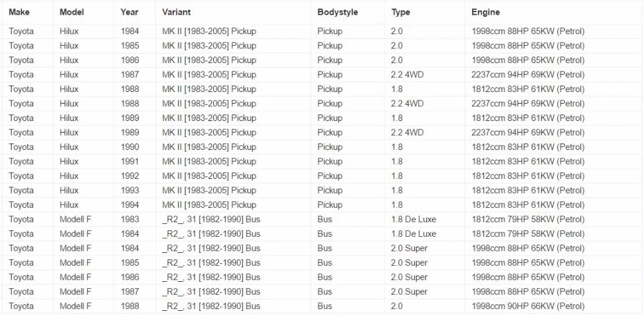
Task: Click the Variant column header
Action: click(176, 12)
